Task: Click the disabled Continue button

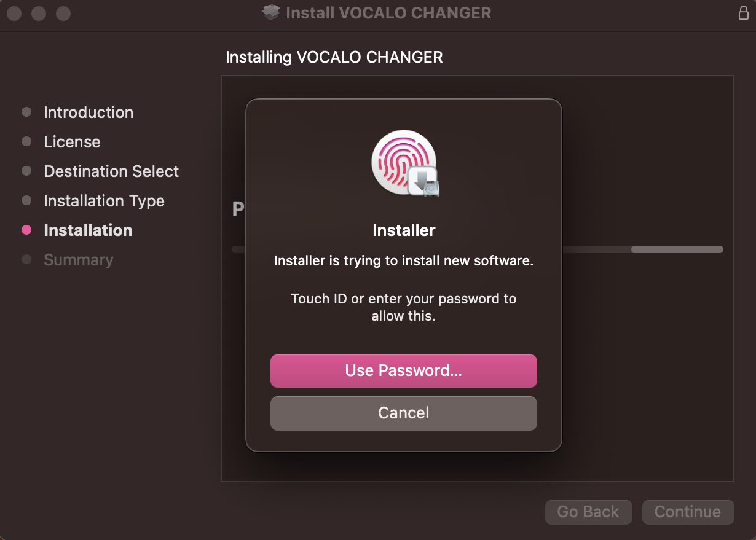Action: point(688,511)
